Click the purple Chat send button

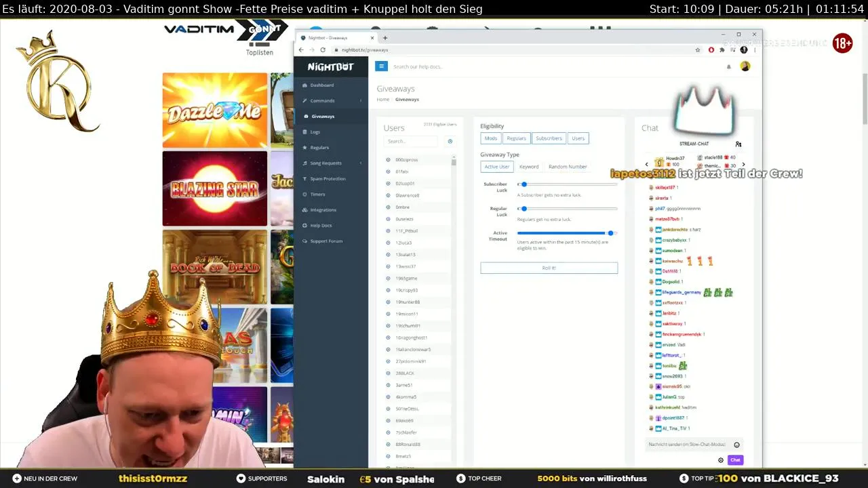coord(735,460)
